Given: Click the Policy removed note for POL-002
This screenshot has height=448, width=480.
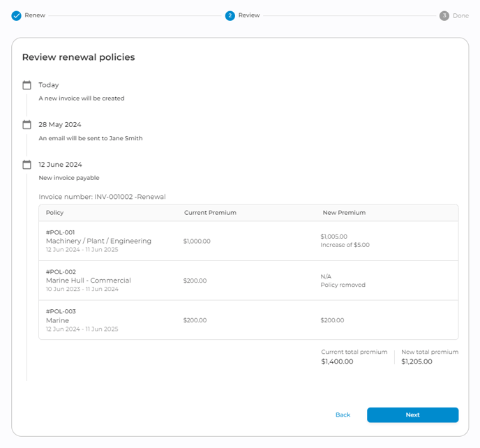Looking at the screenshot, I should 343,285.
